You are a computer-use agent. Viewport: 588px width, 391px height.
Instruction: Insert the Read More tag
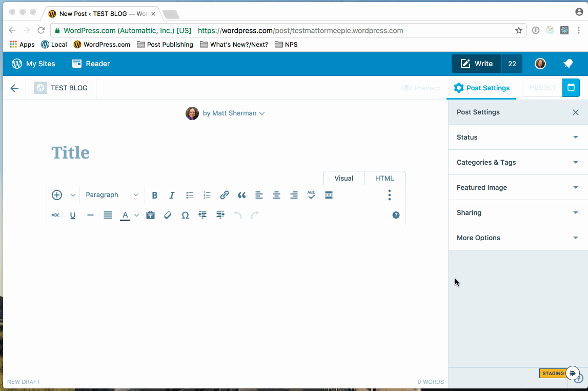329,195
